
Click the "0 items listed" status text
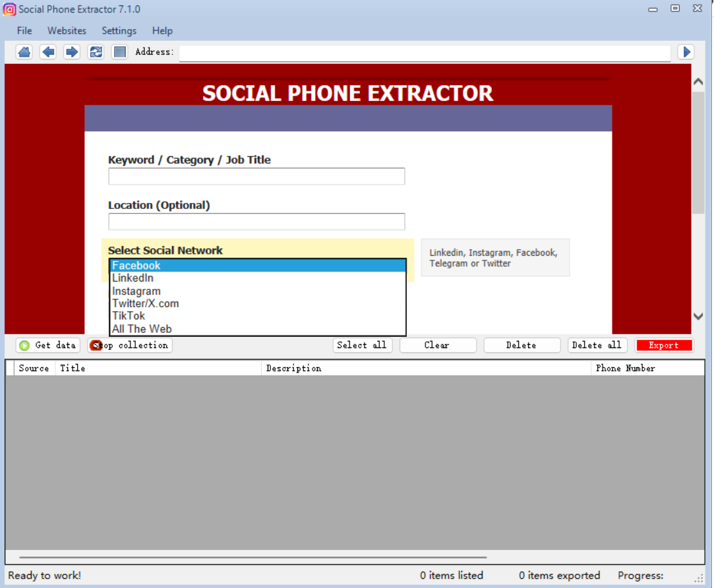tap(451, 575)
